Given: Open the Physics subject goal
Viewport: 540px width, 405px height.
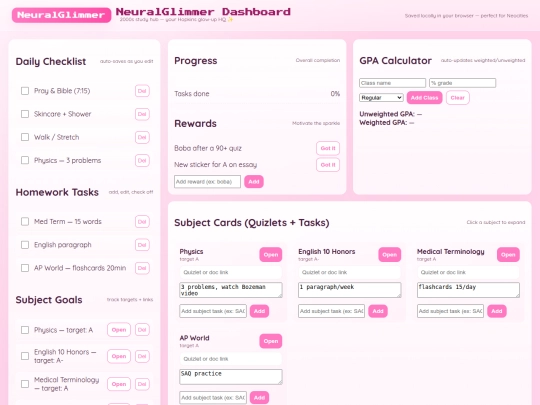Looking at the screenshot, I should tap(119, 330).
